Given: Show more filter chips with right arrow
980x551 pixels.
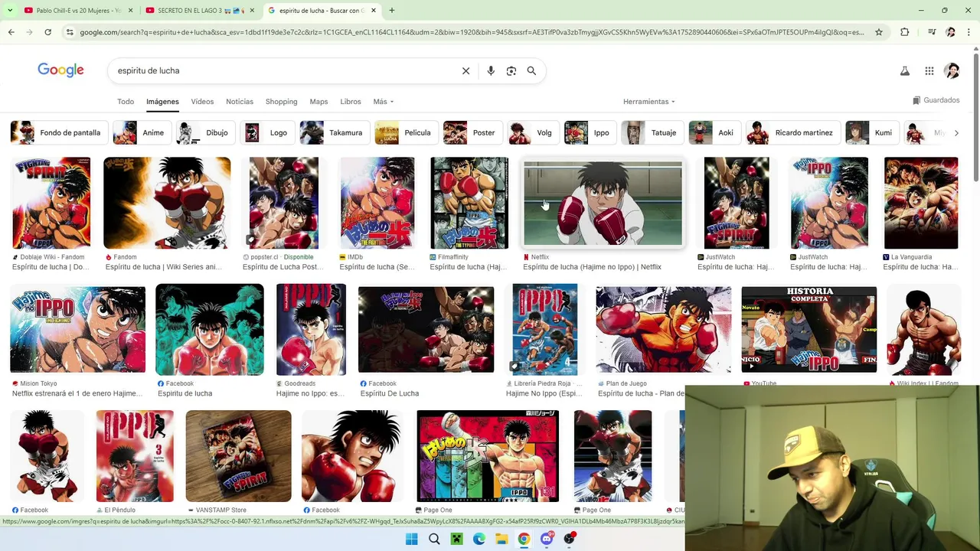Looking at the screenshot, I should pos(956,133).
